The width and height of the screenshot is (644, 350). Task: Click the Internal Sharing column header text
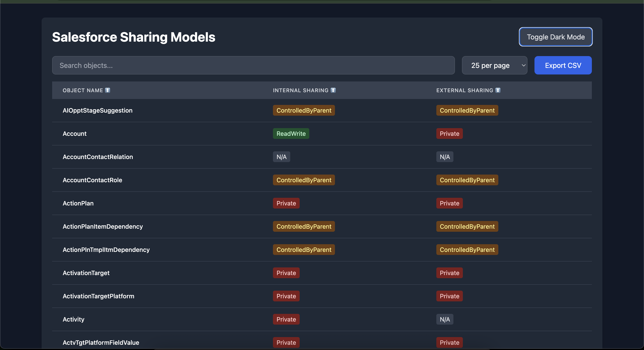point(301,90)
